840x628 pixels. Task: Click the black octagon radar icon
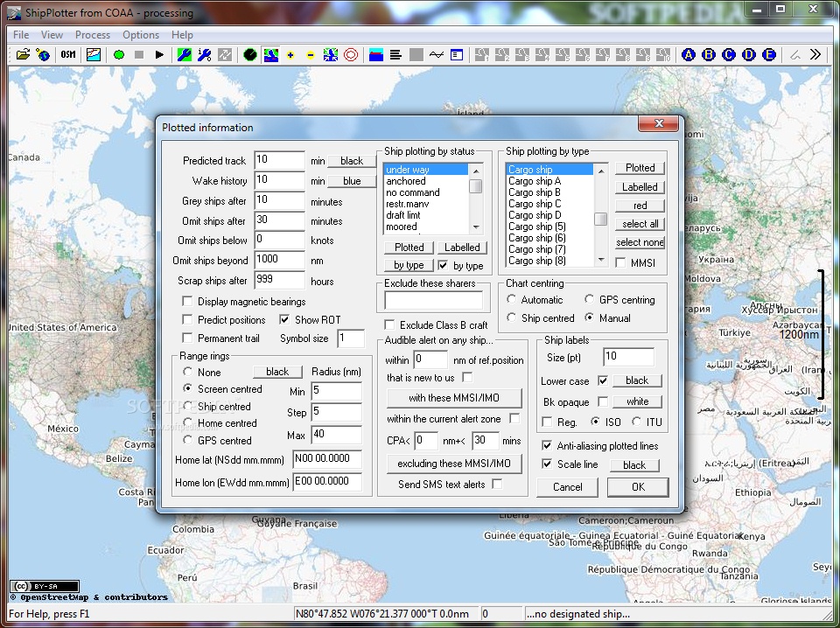click(x=249, y=54)
